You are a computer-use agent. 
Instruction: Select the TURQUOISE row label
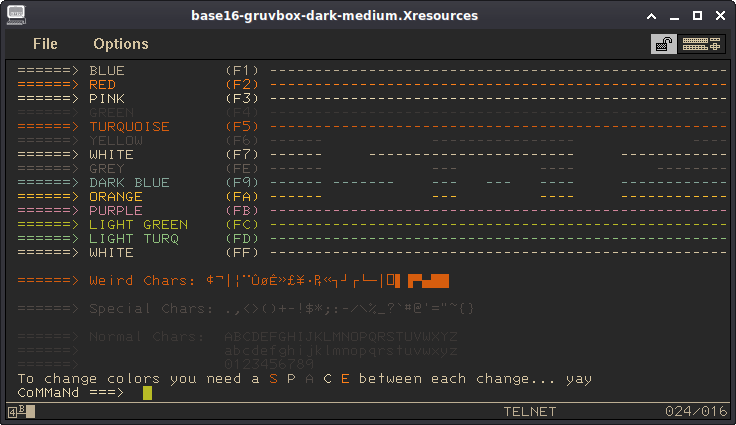click(130, 127)
